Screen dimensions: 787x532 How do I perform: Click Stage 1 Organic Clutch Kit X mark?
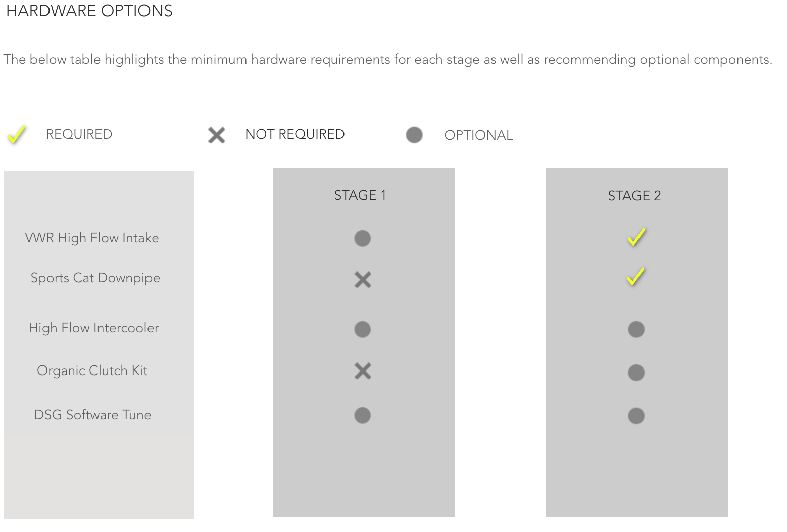pyautogui.click(x=363, y=371)
